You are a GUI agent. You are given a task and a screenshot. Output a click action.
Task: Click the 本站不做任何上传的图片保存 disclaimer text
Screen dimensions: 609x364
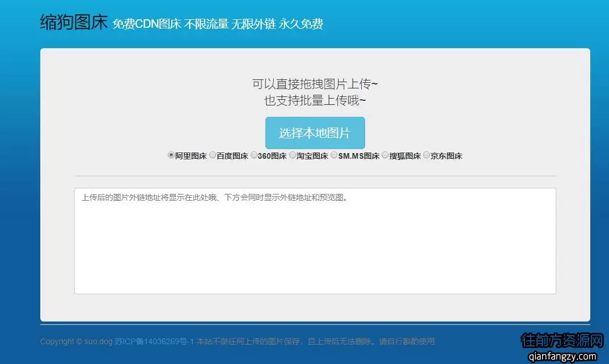pyautogui.click(x=248, y=341)
